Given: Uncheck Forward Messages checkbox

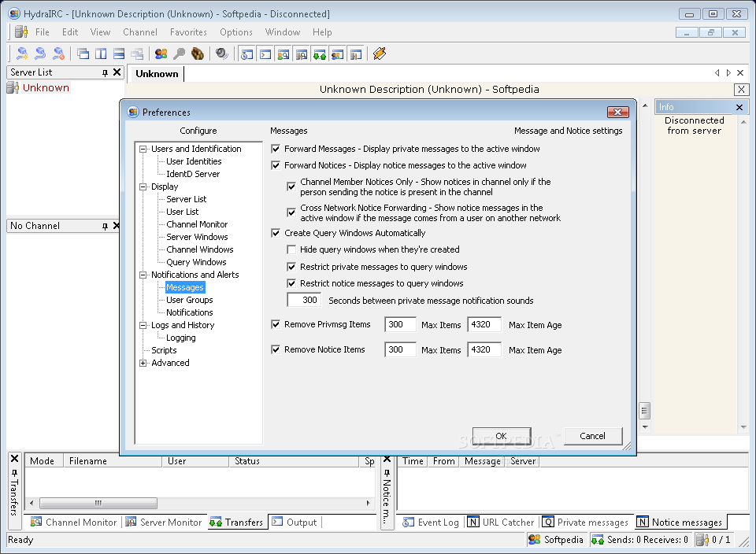Looking at the screenshot, I should click(276, 149).
